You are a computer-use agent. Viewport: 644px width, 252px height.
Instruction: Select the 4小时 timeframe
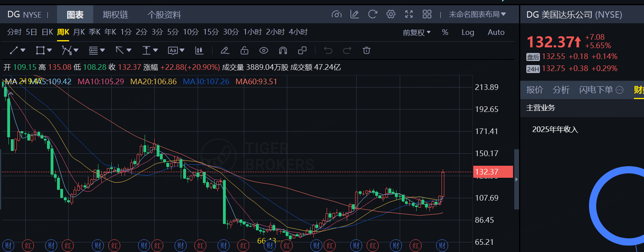coord(298,32)
